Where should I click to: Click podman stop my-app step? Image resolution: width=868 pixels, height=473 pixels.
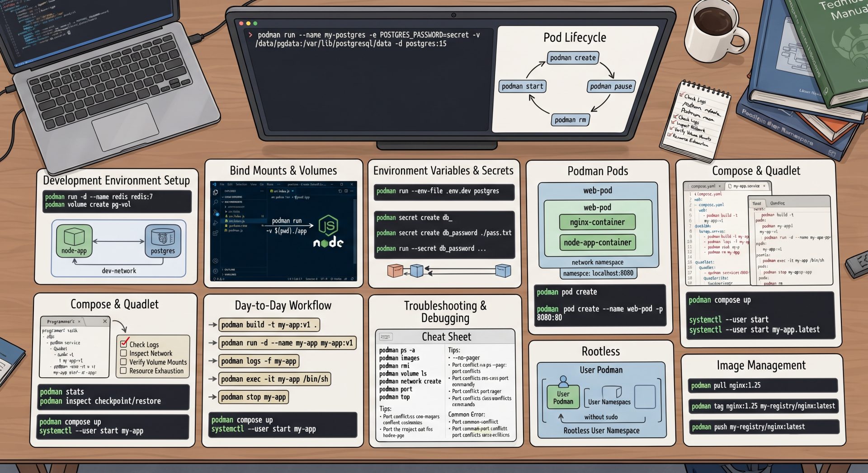pyautogui.click(x=254, y=397)
